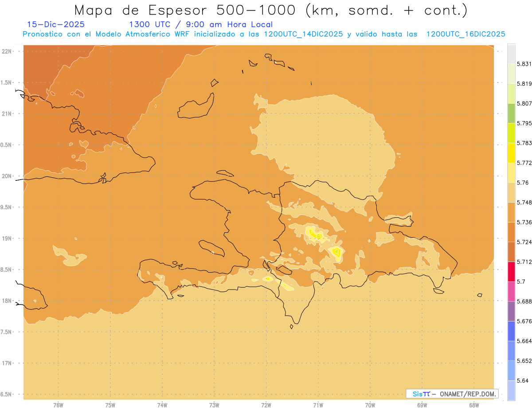Click the 22N latitude axis label
Viewport: 532px width, 411px height.
pyautogui.click(x=7, y=51)
